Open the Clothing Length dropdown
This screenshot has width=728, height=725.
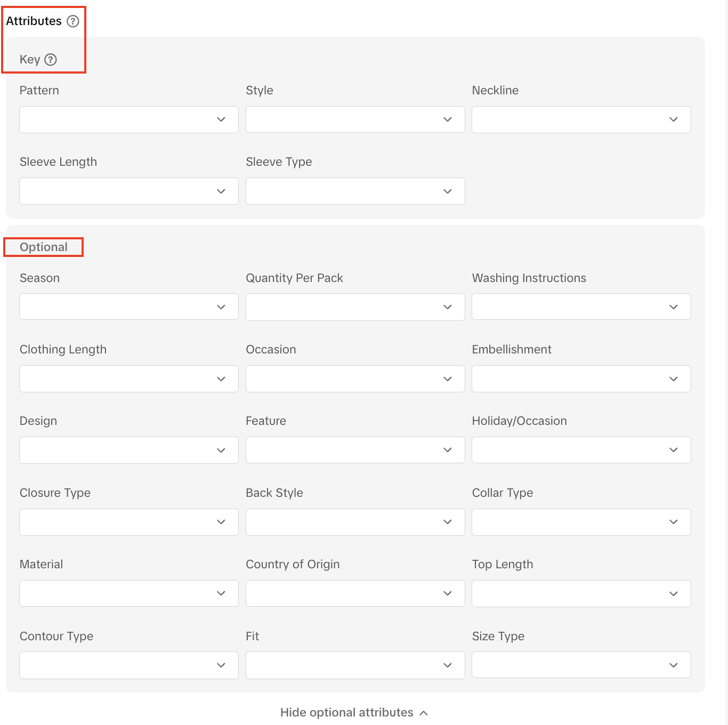[x=128, y=379]
